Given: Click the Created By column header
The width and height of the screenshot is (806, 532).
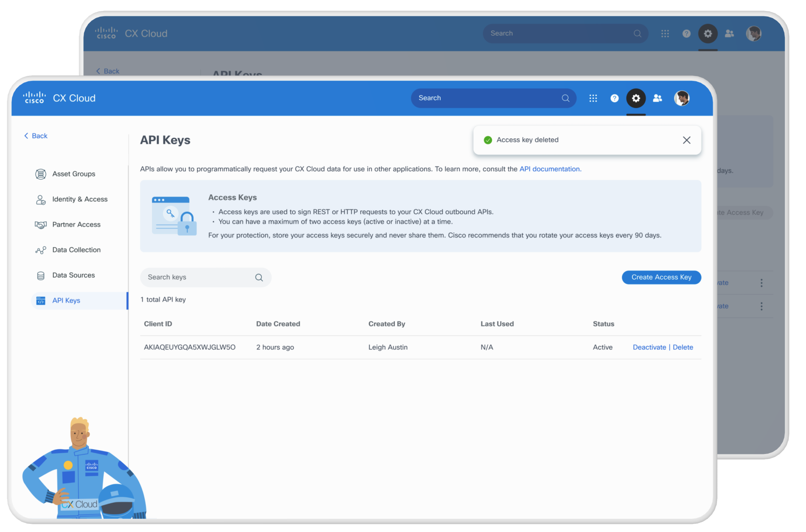Looking at the screenshot, I should pyautogui.click(x=387, y=324).
